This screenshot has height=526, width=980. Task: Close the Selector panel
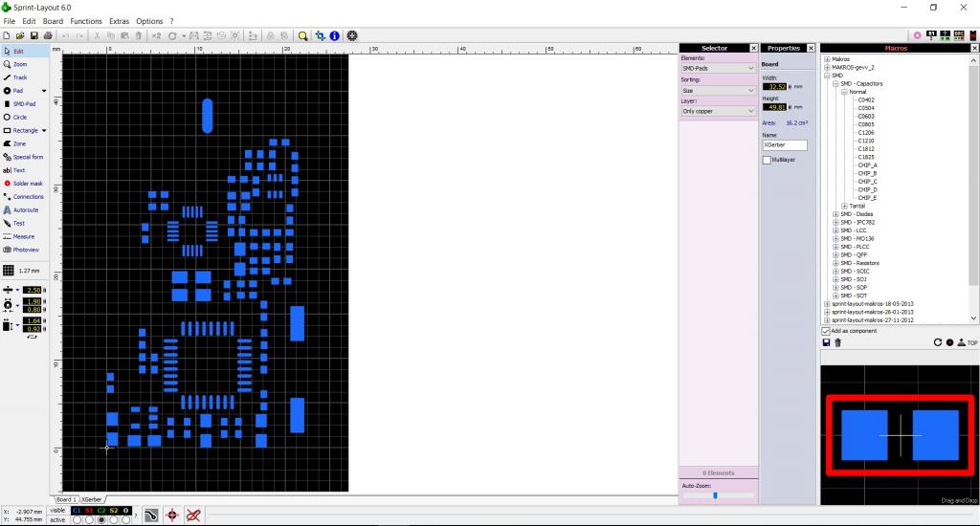(x=754, y=48)
